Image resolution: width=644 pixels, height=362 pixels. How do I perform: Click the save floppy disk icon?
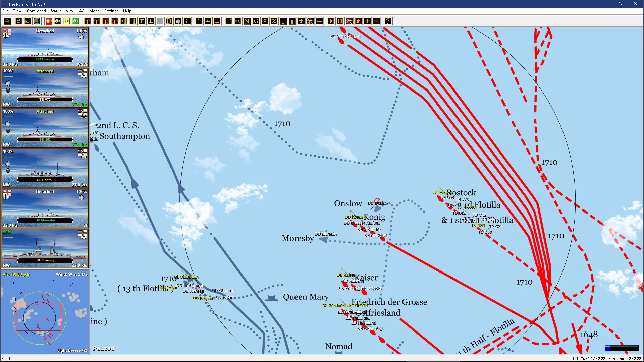point(37,21)
